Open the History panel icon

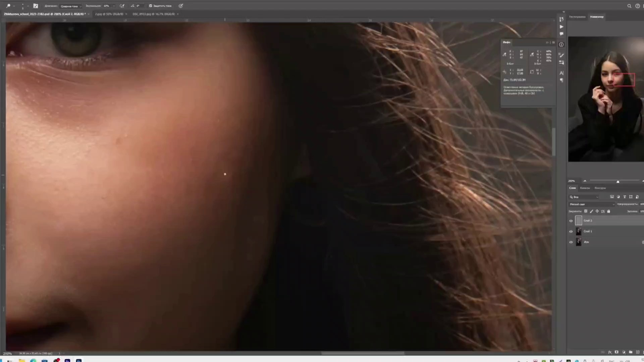(x=561, y=19)
